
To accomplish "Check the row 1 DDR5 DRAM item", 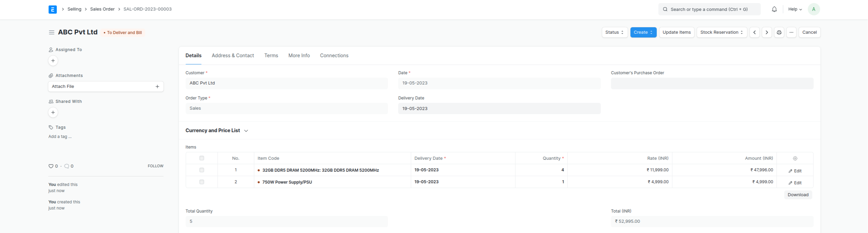I will [x=202, y=170].
